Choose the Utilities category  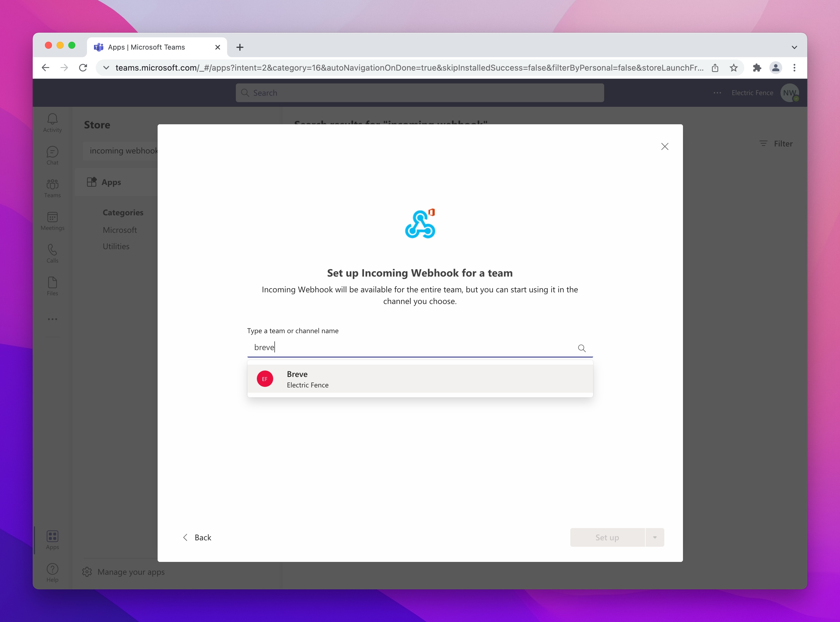tap(116, 246)
